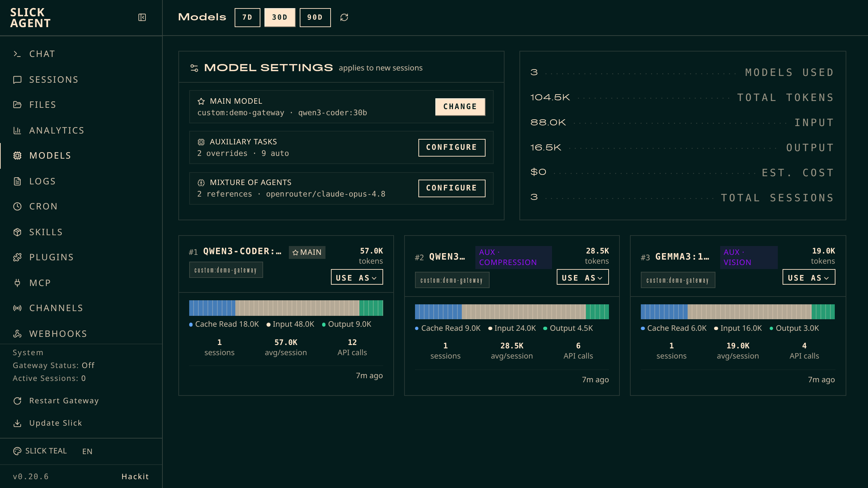
Task: Click the #2 QWEN3 token usage bar
Action: click(x=512, y=312)
